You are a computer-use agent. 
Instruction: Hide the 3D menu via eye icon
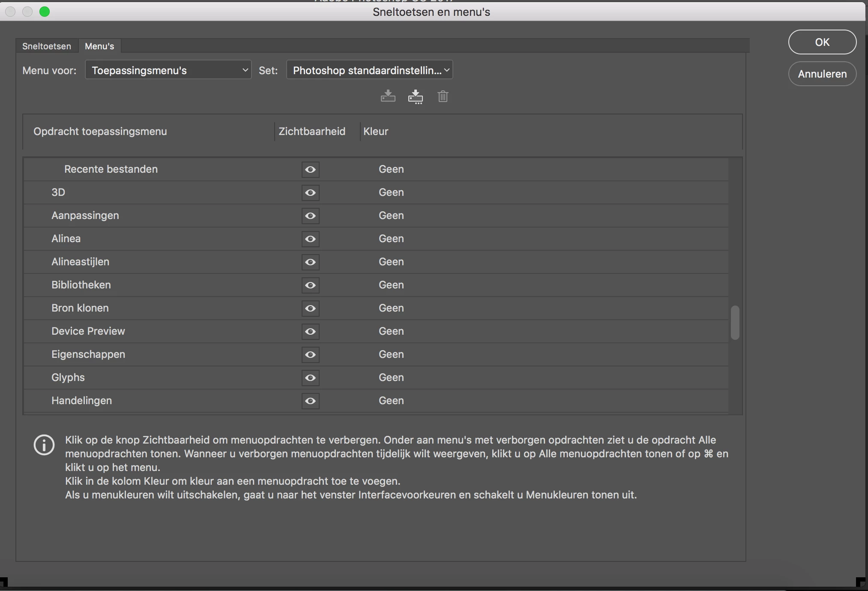(x=310, y=193)
